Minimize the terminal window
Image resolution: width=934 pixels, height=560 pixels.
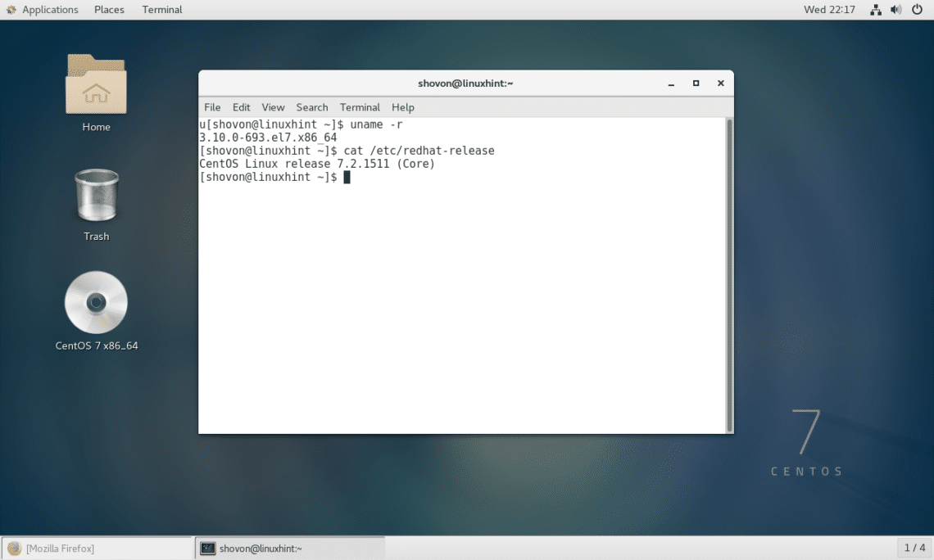(671, 84)
